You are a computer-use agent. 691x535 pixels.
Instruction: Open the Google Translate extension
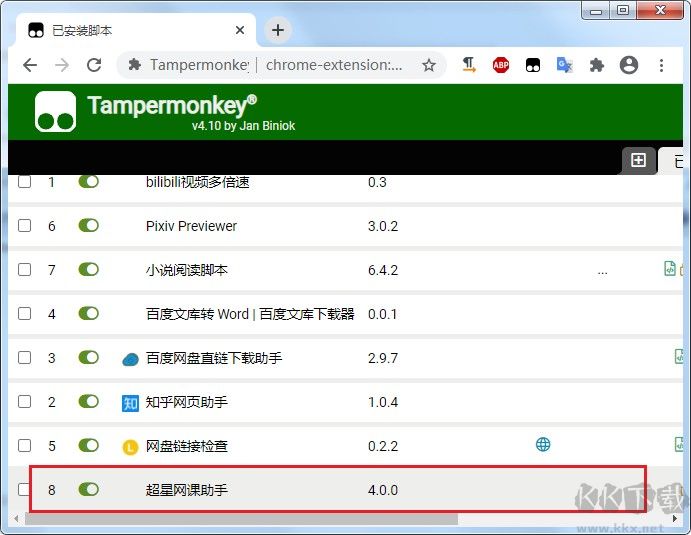(x=565, y=65)
